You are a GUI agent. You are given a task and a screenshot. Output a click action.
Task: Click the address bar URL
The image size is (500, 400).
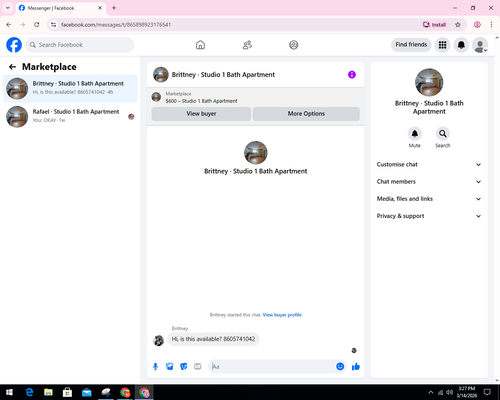tap(116, 25)
